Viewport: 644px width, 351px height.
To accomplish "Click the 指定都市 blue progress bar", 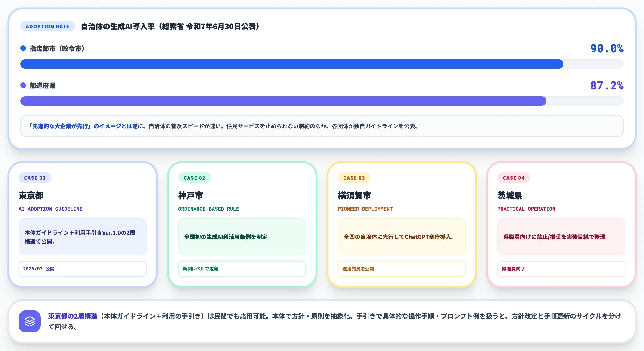I will point(322,64).
